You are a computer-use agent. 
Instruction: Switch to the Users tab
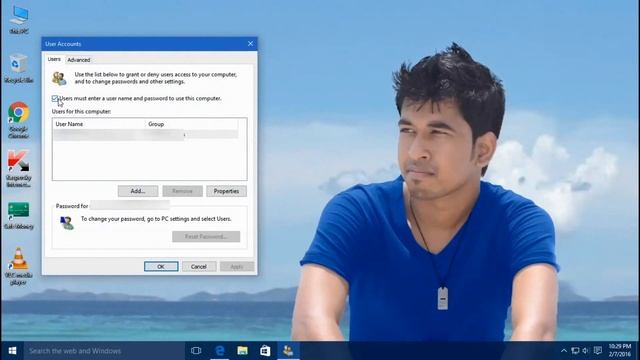(x=54, y=59)
